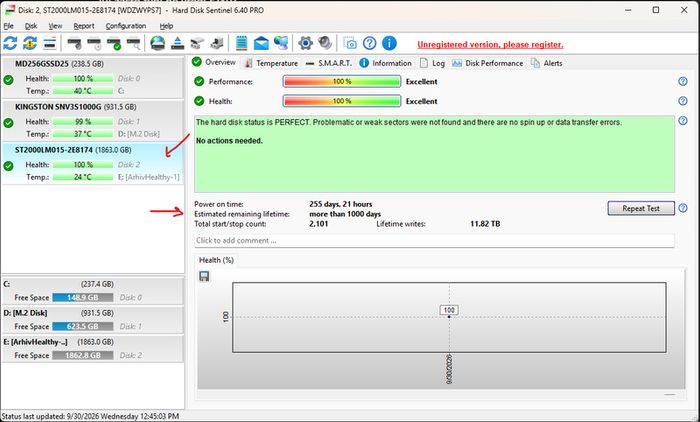
Task: Click the green status description text box
Action: click(x=434, y=154)
